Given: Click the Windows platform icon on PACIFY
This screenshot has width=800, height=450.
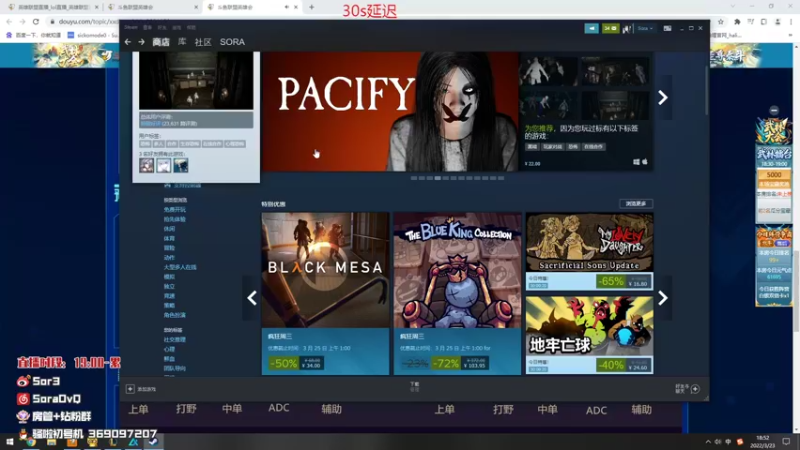Looking at the screenshot, I should 636,162.
